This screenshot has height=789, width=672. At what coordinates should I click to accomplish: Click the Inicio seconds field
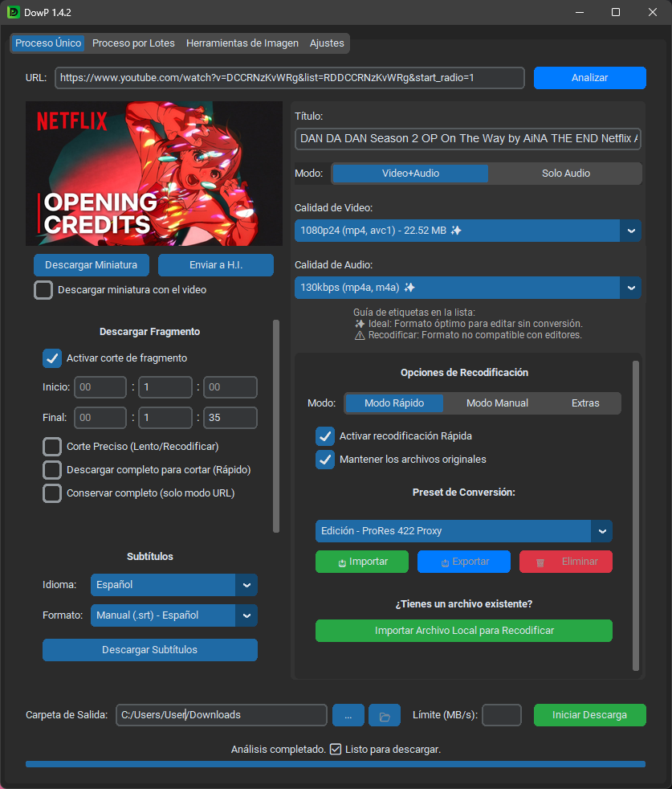click(230, 387)
